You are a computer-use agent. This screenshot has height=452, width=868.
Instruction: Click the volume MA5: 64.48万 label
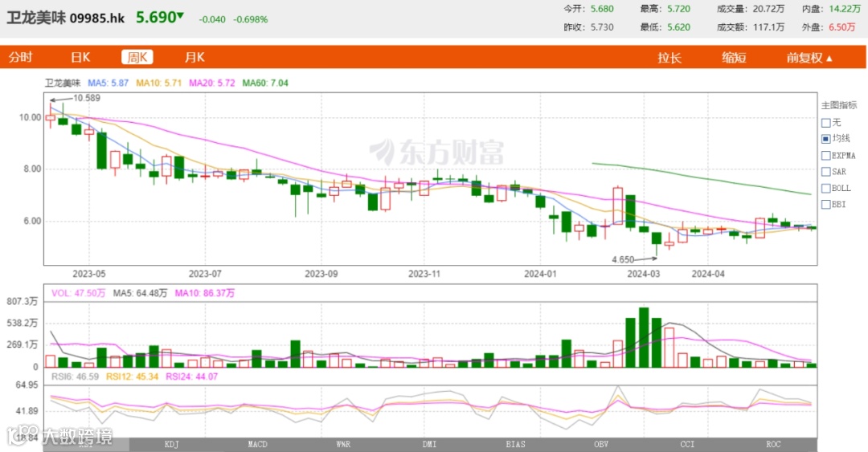(140, 293)
